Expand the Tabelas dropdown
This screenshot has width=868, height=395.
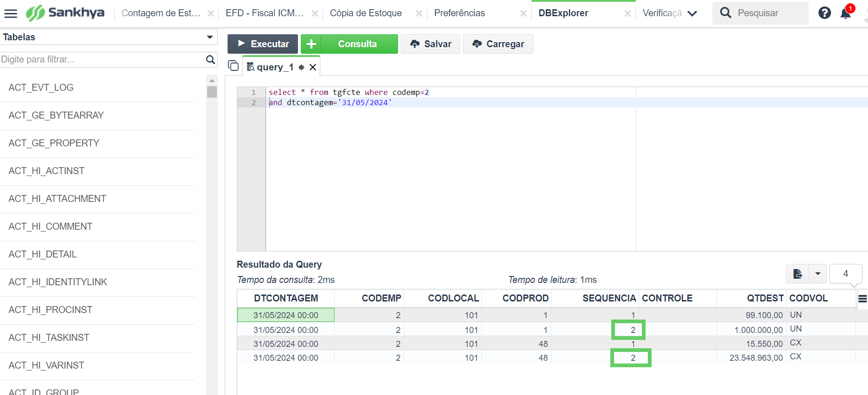210,37
